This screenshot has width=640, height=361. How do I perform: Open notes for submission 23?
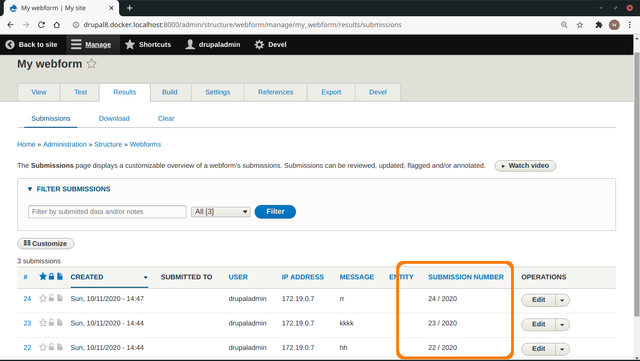(x=60, y=323)
